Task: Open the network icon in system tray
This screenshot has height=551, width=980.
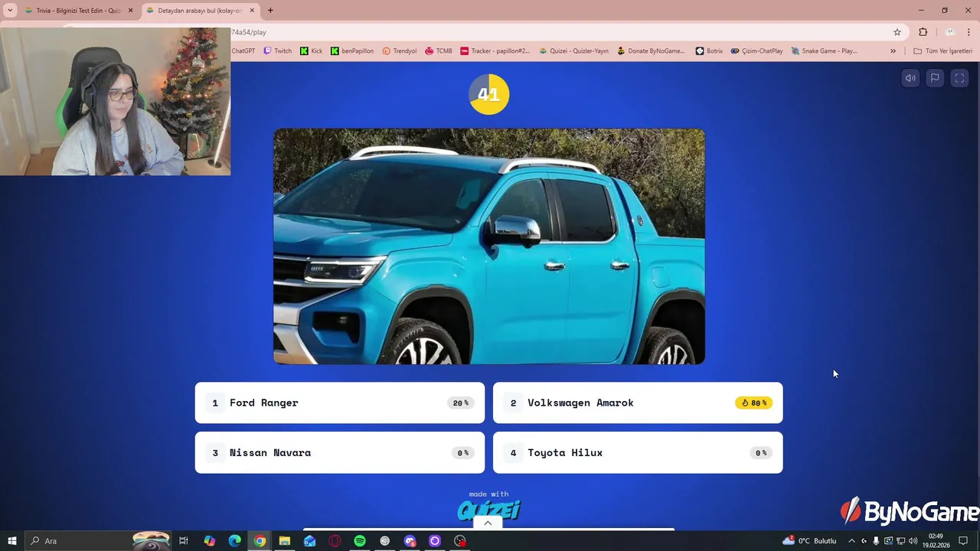Action: [x=901, y=541]
